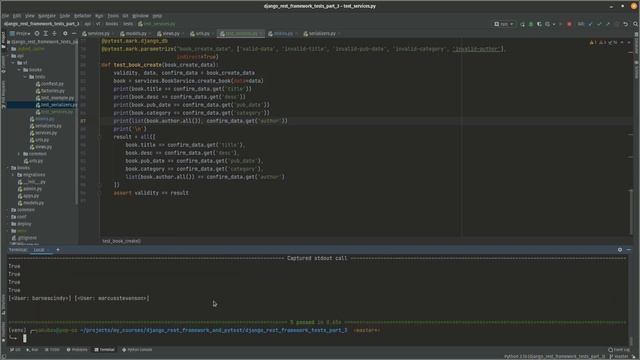Open Terminal panel settings gear
The height and width of the screenshot is (360, 640).
pyautogui.click(x=620, y=249)
